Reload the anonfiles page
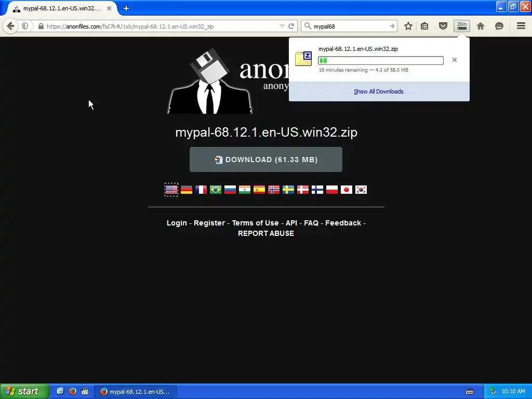 (291, 26)
